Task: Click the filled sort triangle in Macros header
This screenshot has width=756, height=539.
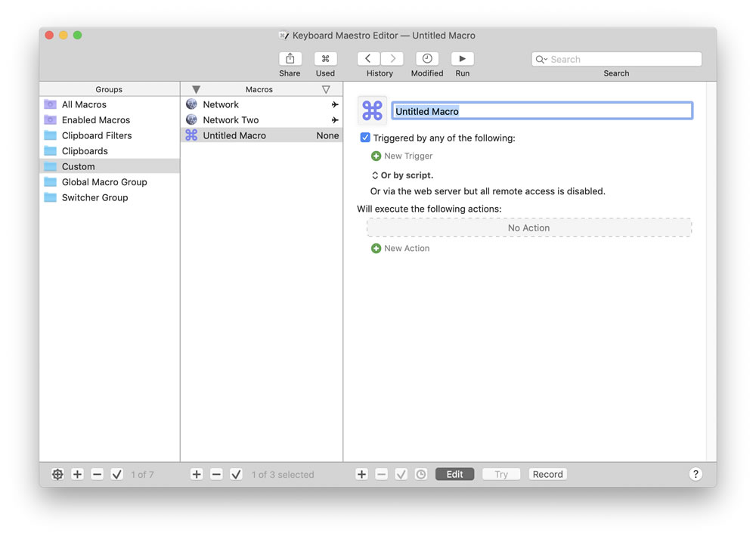Action: point(196,90)
